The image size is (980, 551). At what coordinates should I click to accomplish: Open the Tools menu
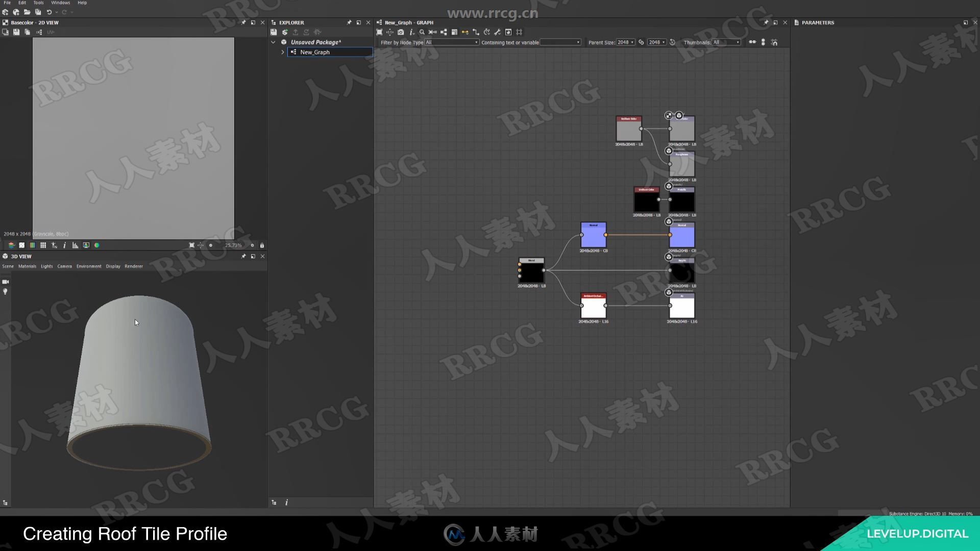point(38,3)
